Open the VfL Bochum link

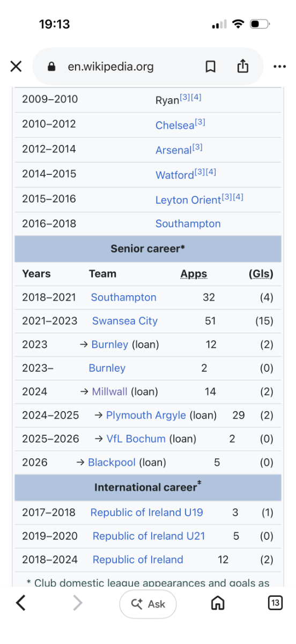pyautogui.click(x=136, y=439)
